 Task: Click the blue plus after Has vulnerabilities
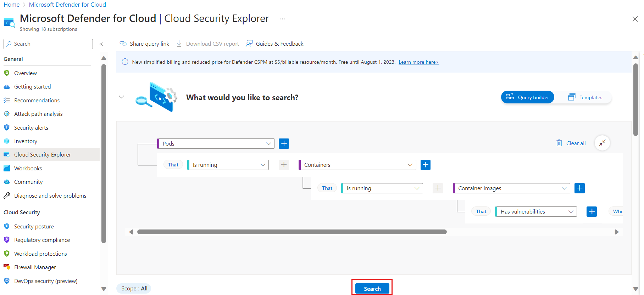[592, 211]
